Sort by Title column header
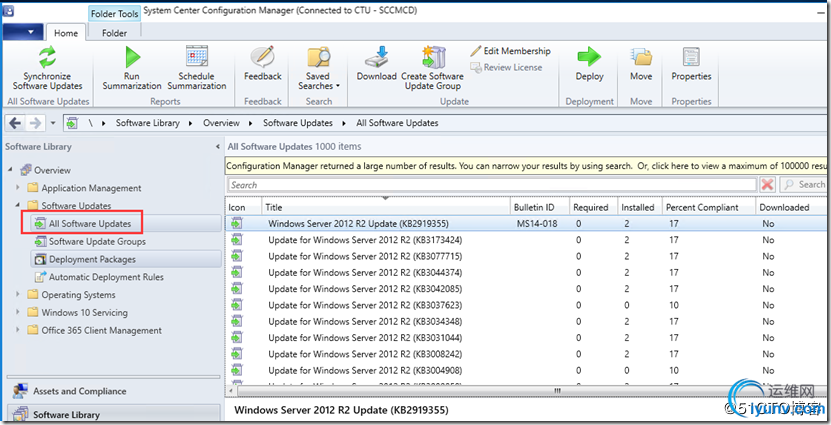 [x=386, y=207]
